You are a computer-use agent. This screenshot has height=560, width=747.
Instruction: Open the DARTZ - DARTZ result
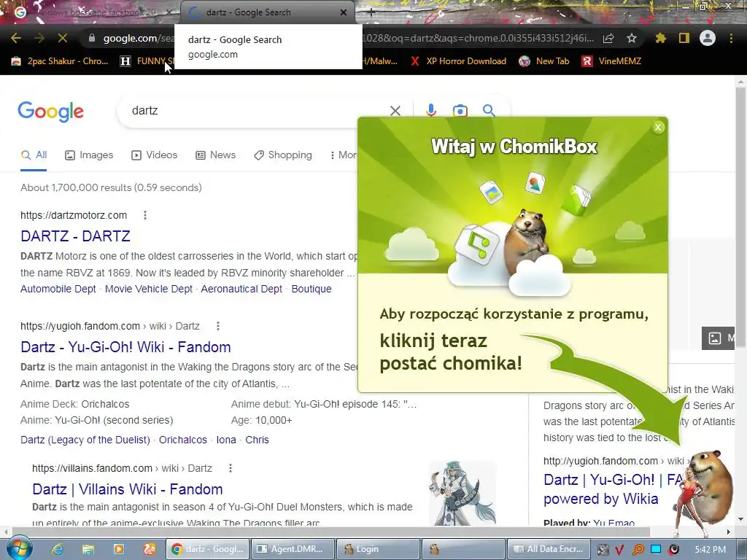pyautogui.click(x=75, y=236)
